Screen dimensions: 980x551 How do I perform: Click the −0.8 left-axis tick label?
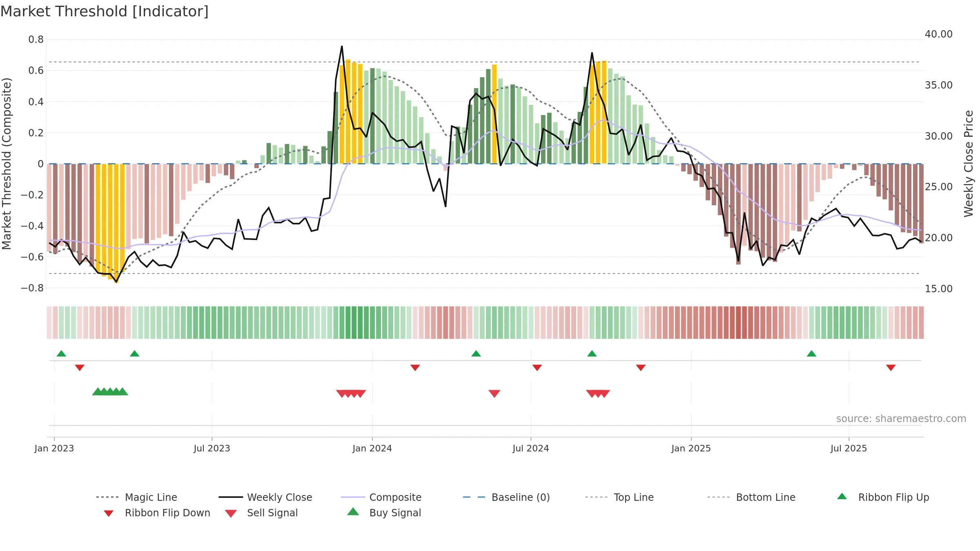click(x=32, y=288)
